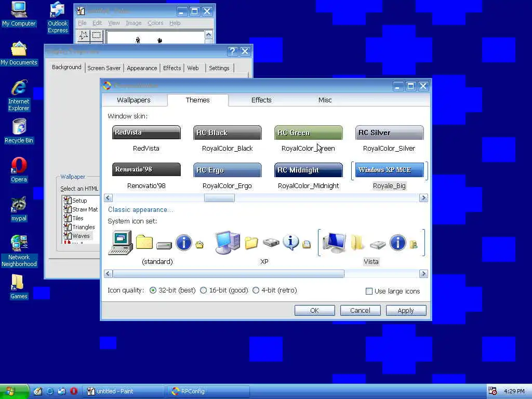Select the Windows XP MCE Royale_Big skin

[x=389, y=170]
